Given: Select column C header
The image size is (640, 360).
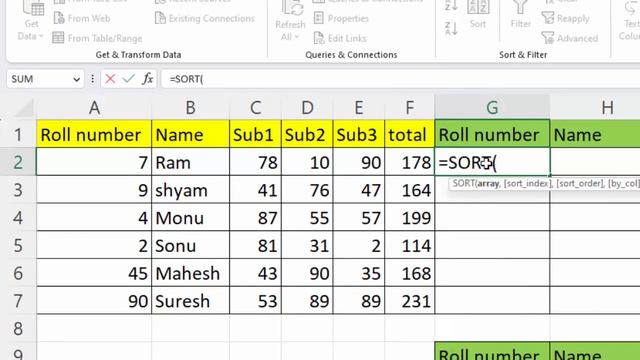Looking at the screenshot, I should 256,108.
